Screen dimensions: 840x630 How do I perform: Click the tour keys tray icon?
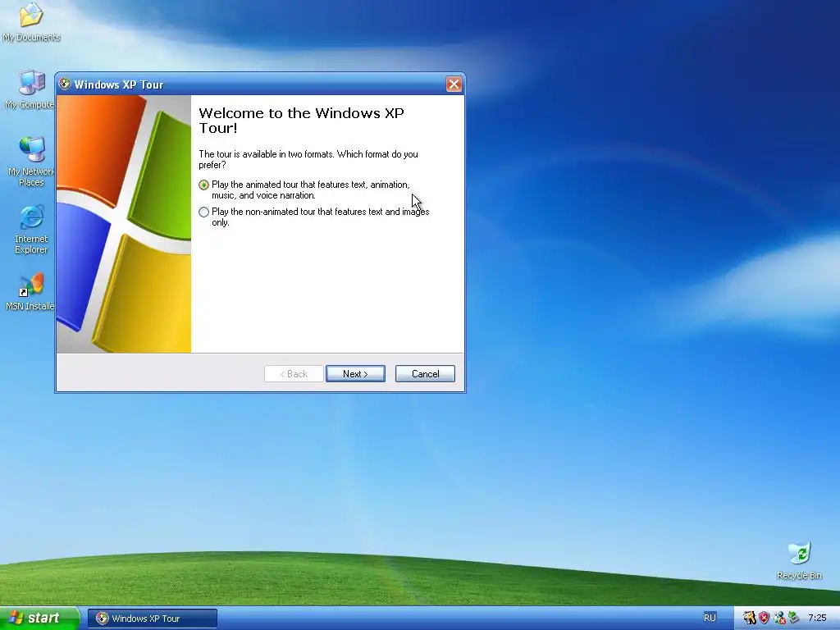[750, 619]
